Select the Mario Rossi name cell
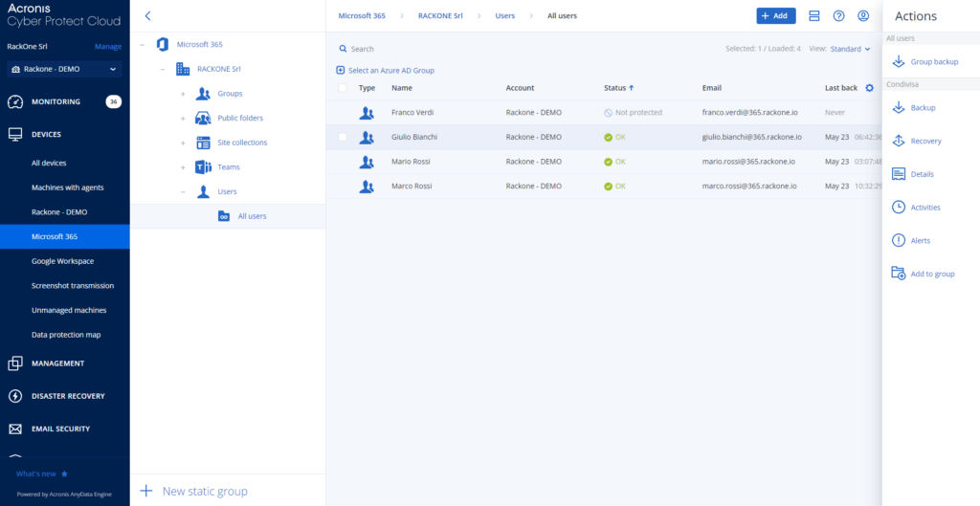The image size is (980, 506). point(411,161)
